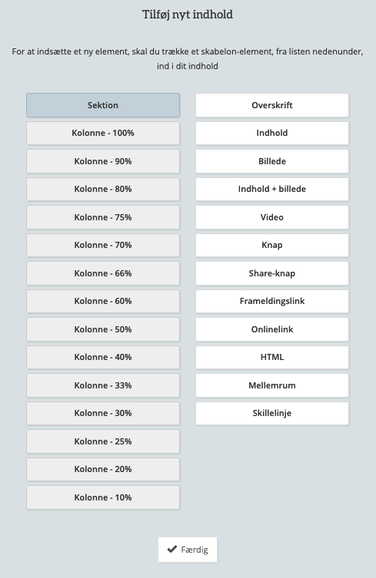Click the Knap element
Image resolution: width=376 pixels, height=578 pixels.
tap(272, 245)
